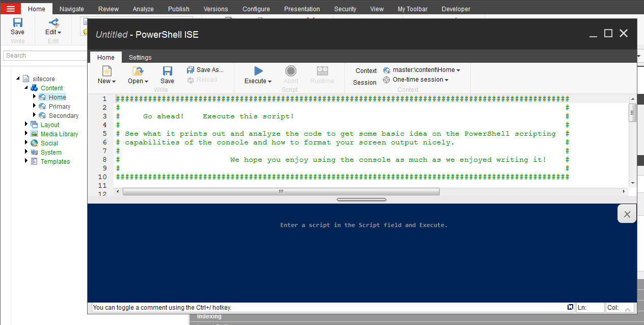Click the Execute script play icon

click(258, 71)
